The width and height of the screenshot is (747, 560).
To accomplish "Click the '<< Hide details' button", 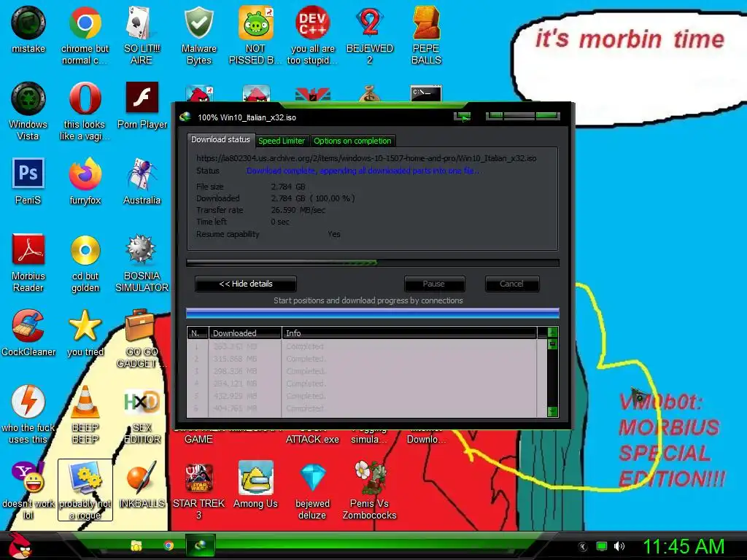I will [246, 284].
